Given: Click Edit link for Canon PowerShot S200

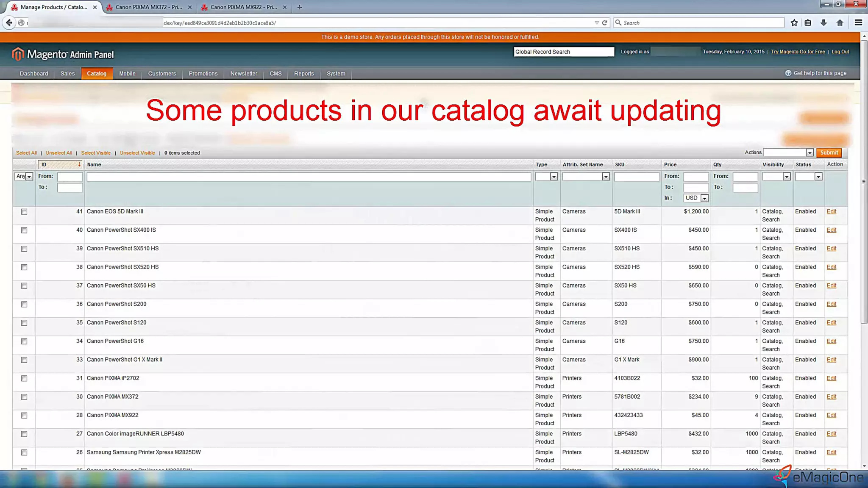Looking at the screenshot, I should click(x=831, y=304).
